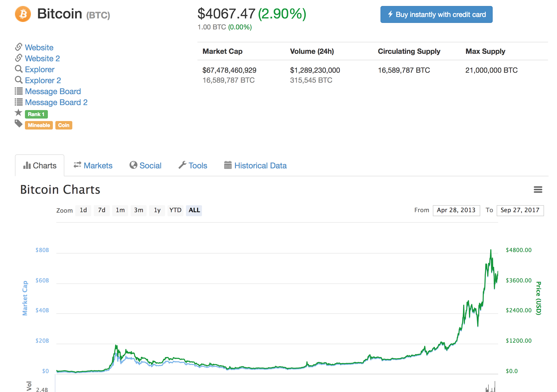Select the YTD zoom range
Screen dimensions: 557x392
tap(175, 210)
